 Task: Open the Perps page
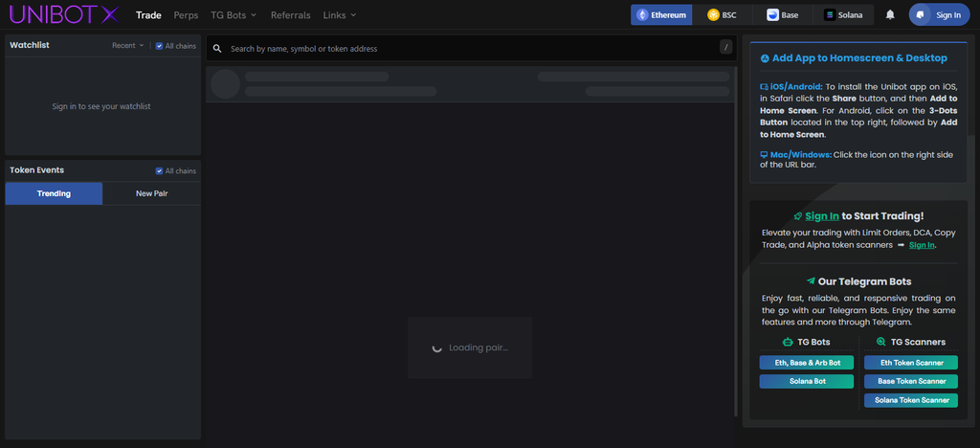pyautogui.click(x=186, y=15)
